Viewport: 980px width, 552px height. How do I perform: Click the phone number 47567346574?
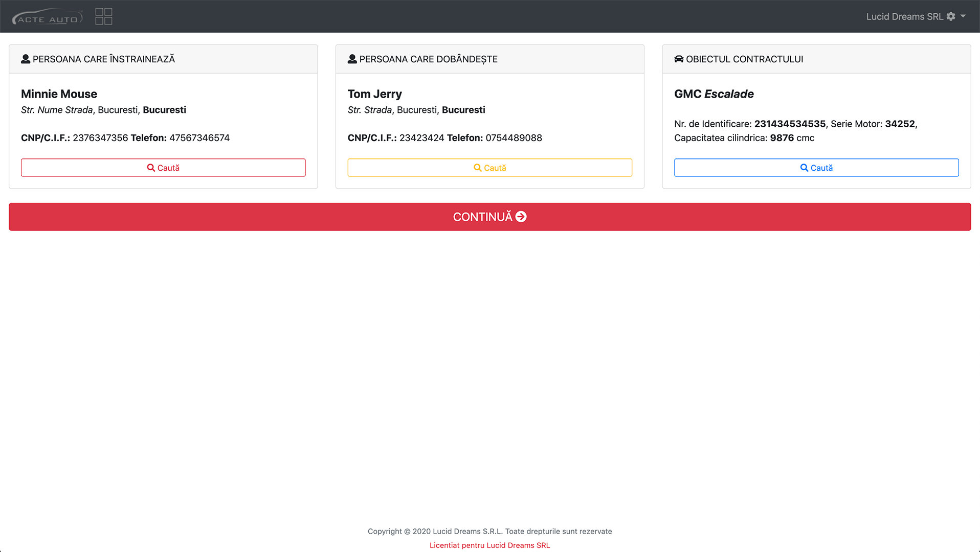point(199,138)
